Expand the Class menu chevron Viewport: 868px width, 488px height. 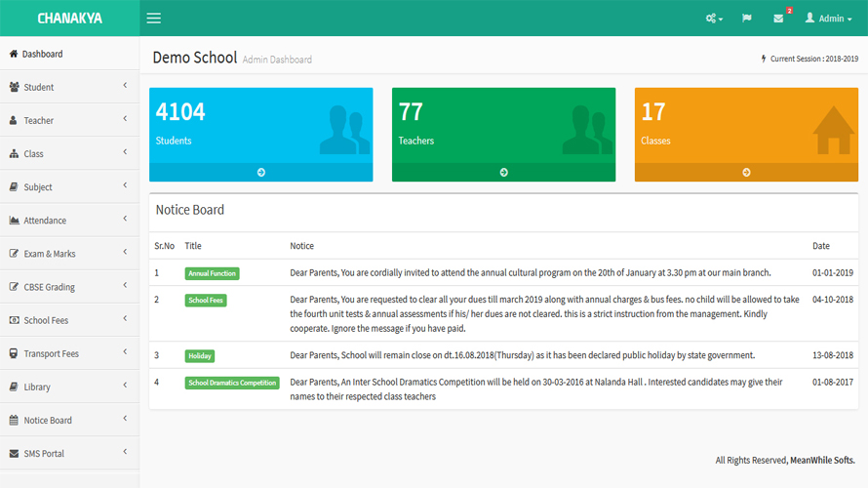(125, 152)
